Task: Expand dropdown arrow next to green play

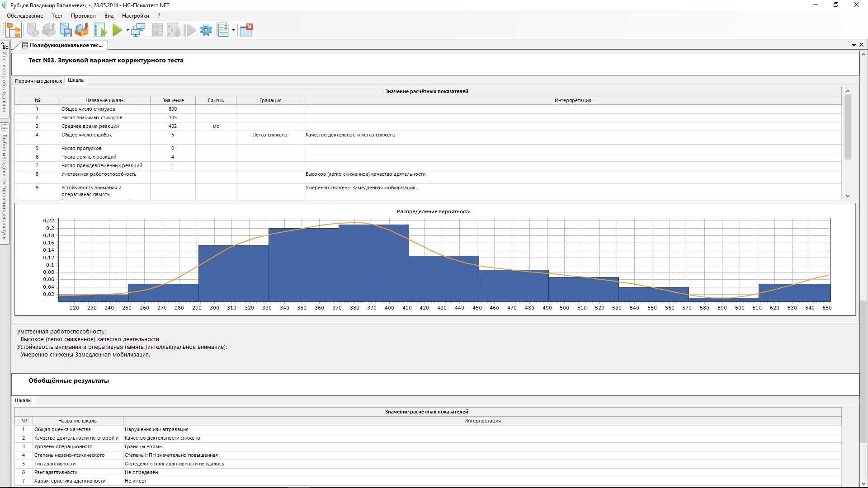Action: tap(127, 31)
